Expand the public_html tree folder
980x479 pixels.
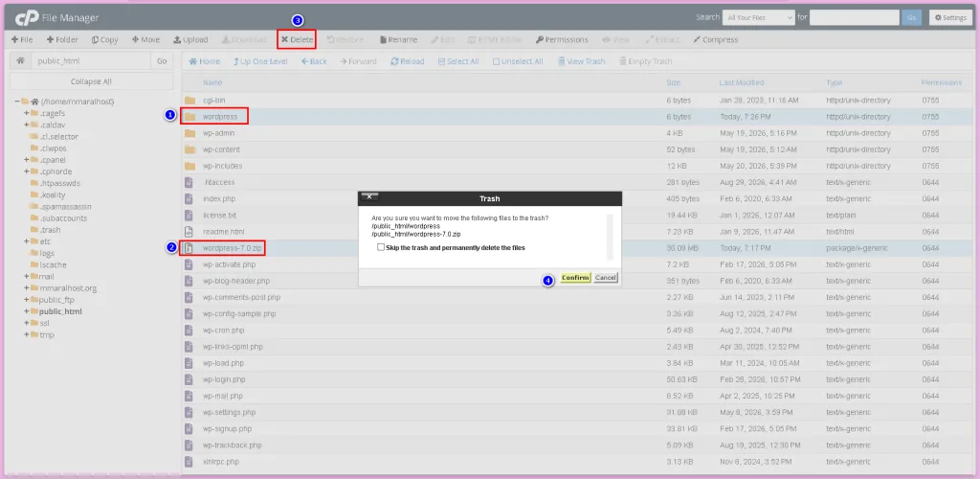(26, 311)
